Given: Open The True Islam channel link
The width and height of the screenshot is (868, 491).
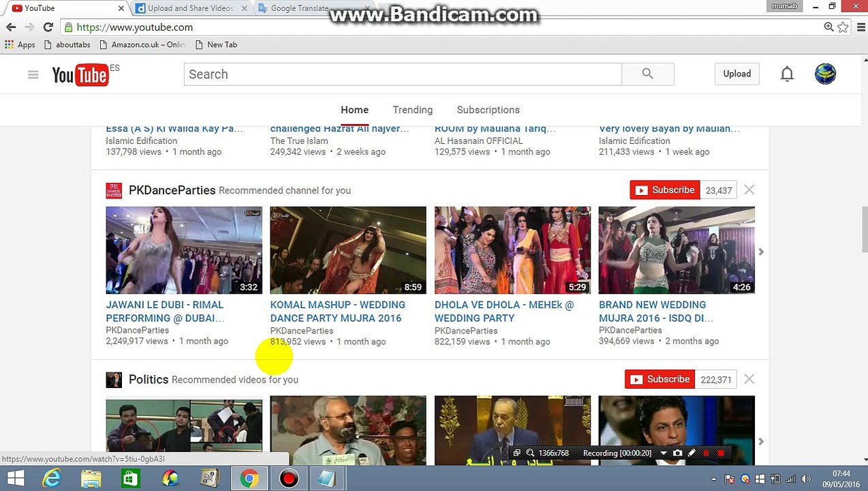Looking at the screenshot, I should click(x=299, y=140).
